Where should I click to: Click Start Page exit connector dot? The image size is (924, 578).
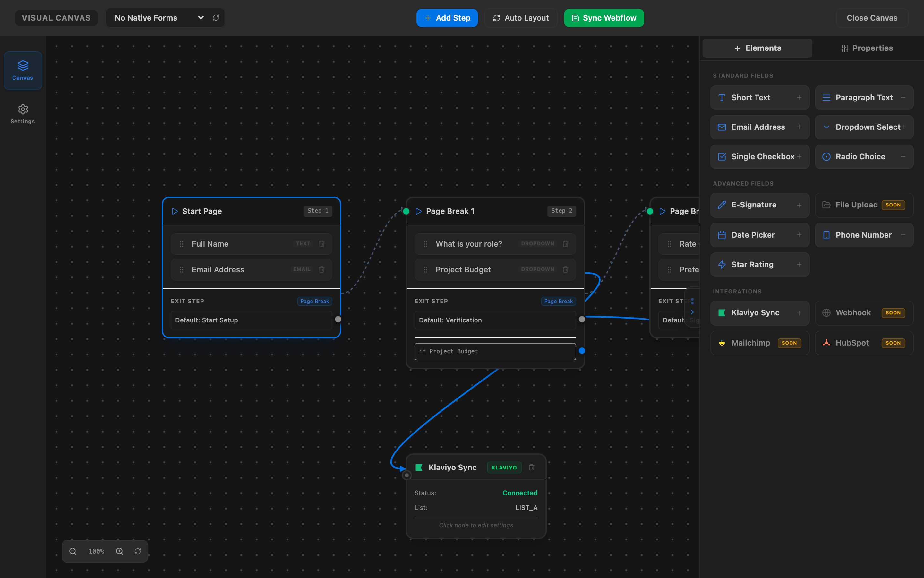[x=338, y=319]
